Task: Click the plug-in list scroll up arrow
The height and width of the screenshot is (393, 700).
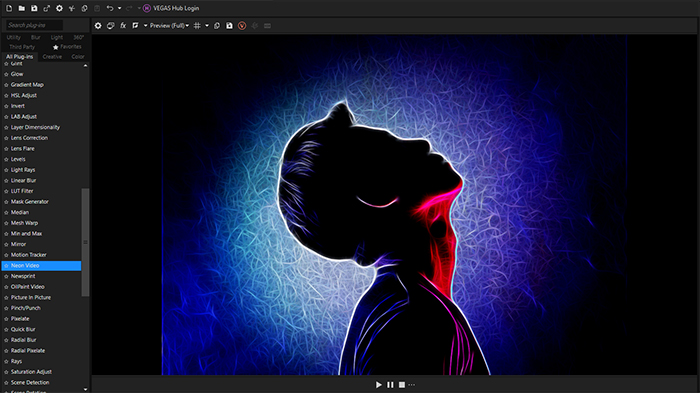Action: click(85, 66)
